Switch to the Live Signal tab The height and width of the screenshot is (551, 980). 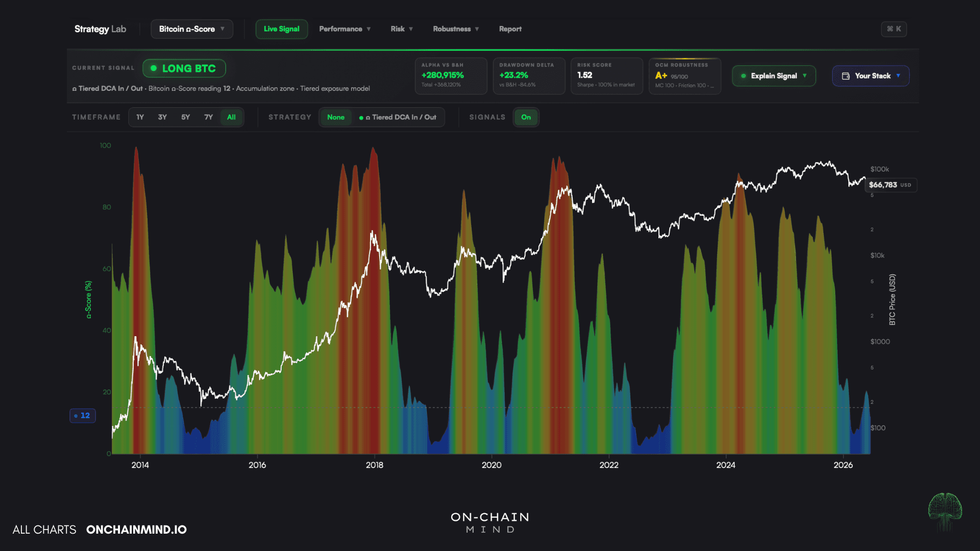(282, 29)
